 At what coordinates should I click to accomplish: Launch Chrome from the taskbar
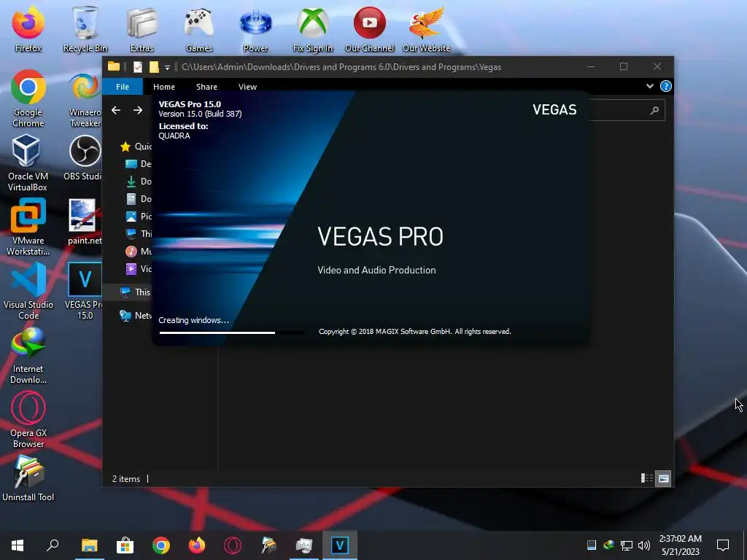point(161,545)
